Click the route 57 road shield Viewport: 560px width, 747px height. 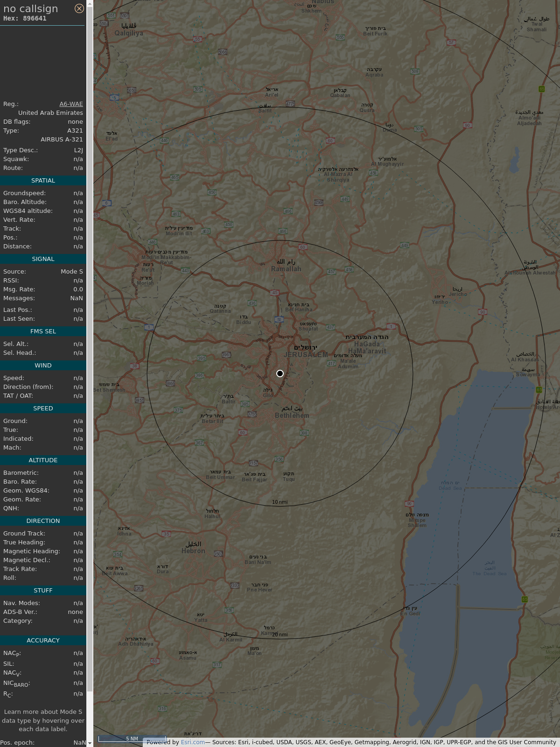451,42
